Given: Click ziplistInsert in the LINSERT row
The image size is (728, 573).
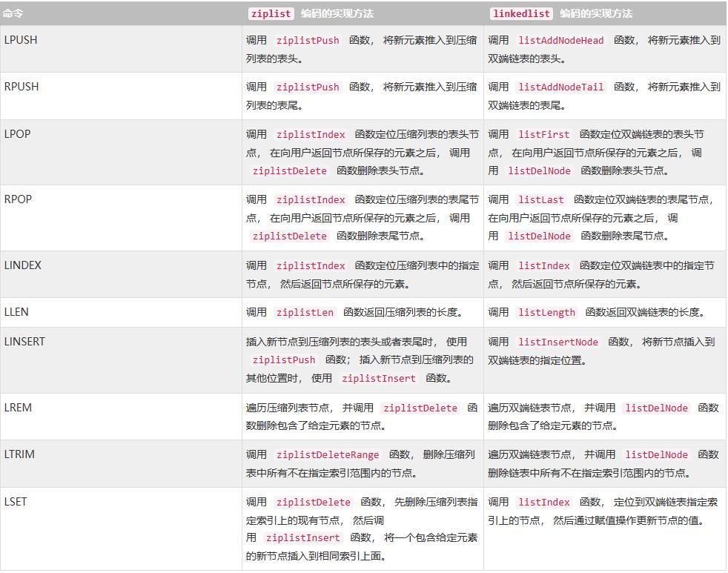Looking at the screenshot, I should pos(379,379).
